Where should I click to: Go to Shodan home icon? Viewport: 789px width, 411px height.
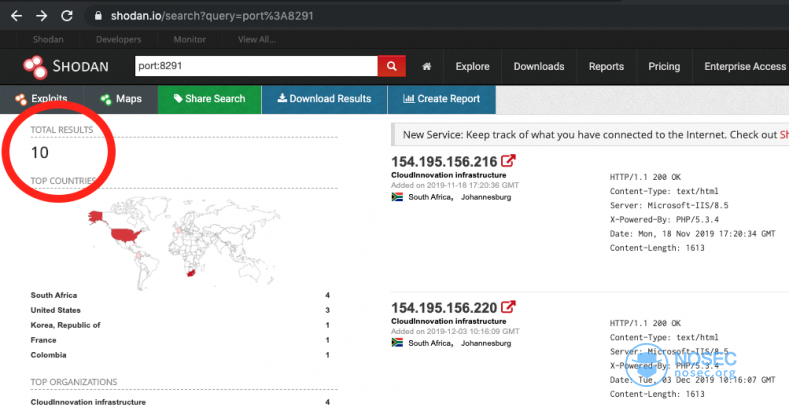click(426, 66)
